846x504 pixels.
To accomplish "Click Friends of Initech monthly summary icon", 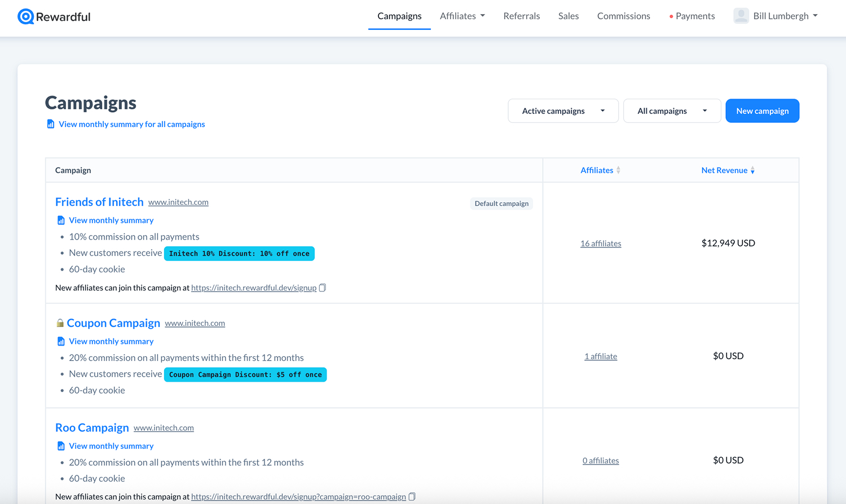I will tap(61, 220).
